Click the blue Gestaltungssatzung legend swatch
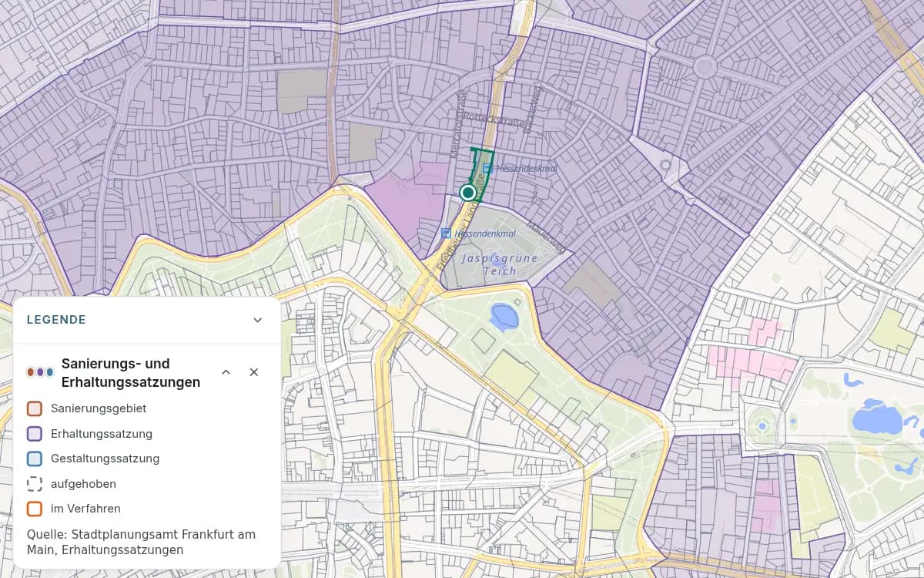The height and width of the screenshot is (578, 924). pyautogui.click(x=34, y=459)
